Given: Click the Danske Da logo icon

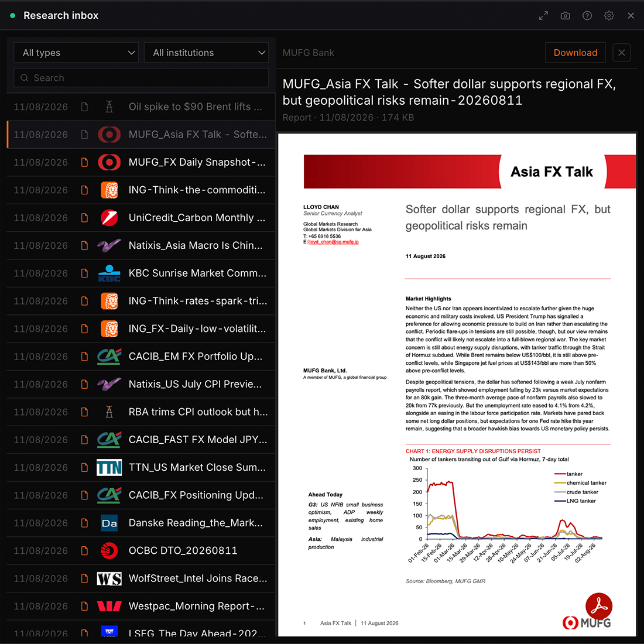Looking at the screenshot, I should click(x=109, y=523).
